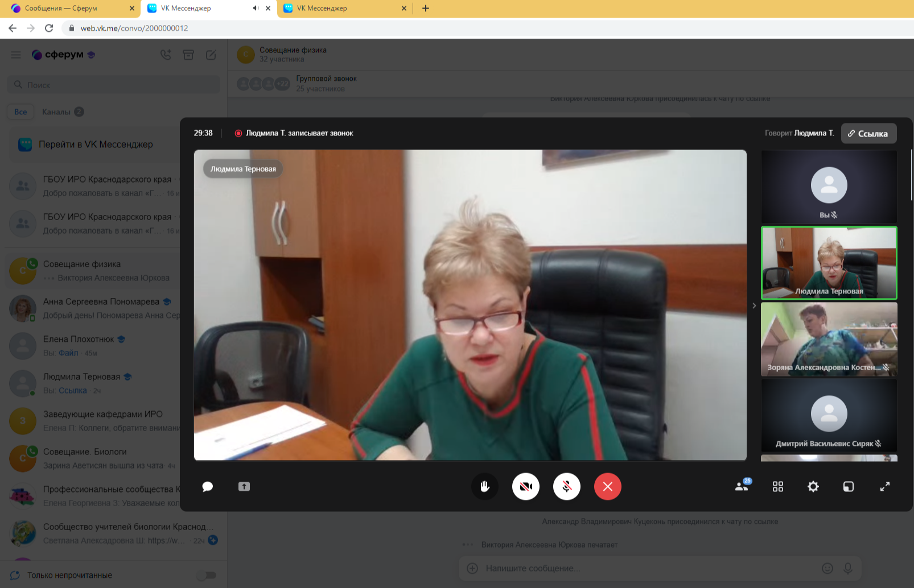This screenshot has height=588, width=914.
Task: Raise hand in the call
Action: click(485, 487)
